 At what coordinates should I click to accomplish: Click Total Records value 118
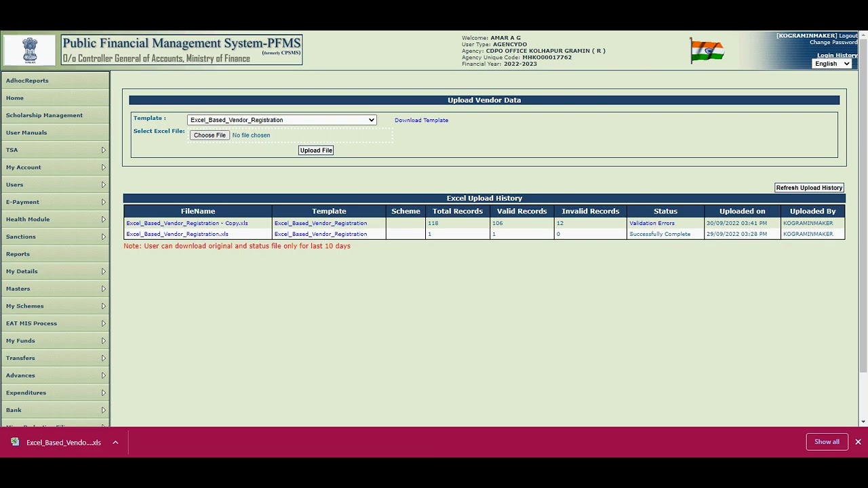(433, 223)
